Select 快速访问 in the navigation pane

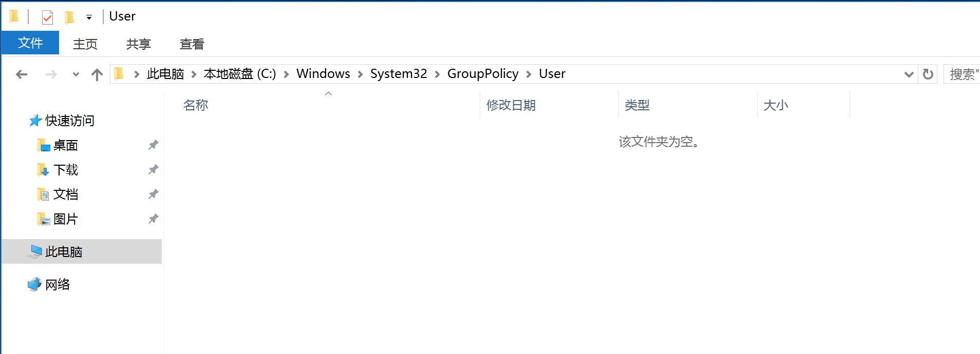point(70,121)
